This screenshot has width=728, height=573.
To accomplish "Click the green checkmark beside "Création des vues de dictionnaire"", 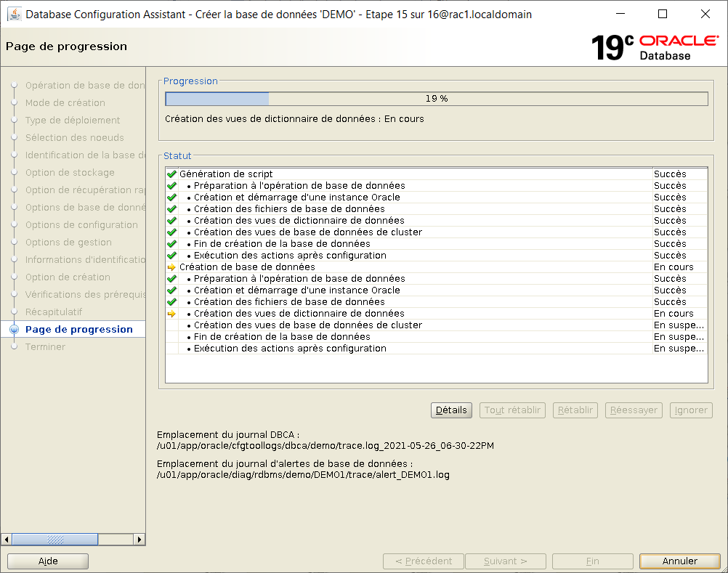I will (x=171, y=220).
